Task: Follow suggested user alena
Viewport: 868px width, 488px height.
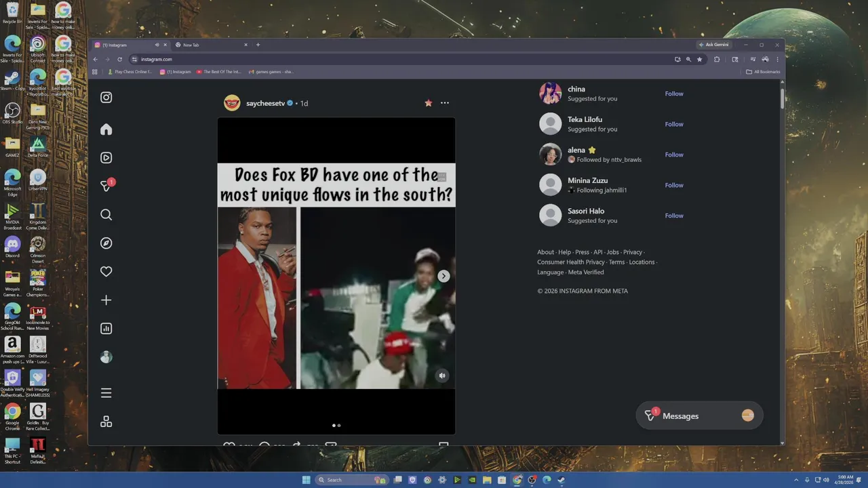Action: coord(674,155)
